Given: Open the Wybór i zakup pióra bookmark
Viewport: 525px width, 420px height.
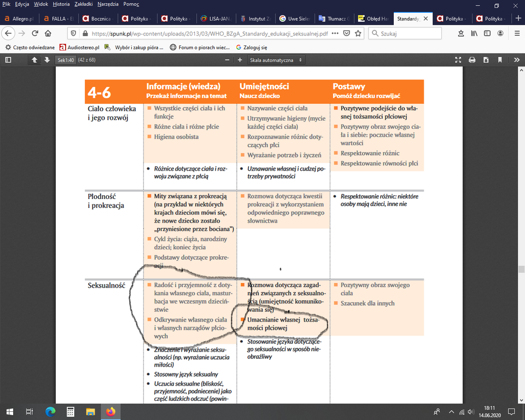Looking at the screenshot, I should (134, 47).
